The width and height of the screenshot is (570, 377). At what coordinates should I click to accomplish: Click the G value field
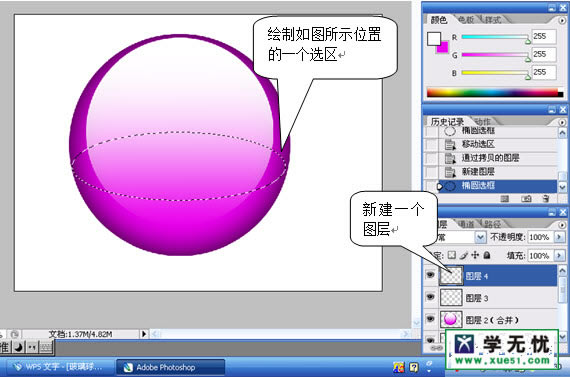pyautogui.click(x=543, y=54)
